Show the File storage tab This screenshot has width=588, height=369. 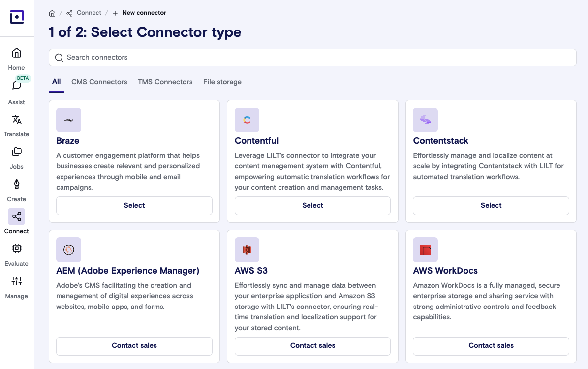pyautogui.click(x=222, y=82)
